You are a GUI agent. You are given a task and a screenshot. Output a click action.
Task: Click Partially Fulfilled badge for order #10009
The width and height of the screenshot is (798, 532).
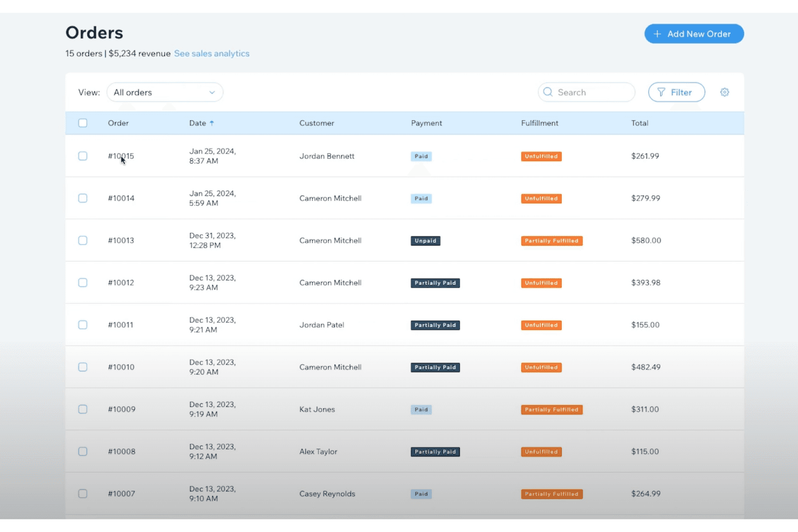552,410
